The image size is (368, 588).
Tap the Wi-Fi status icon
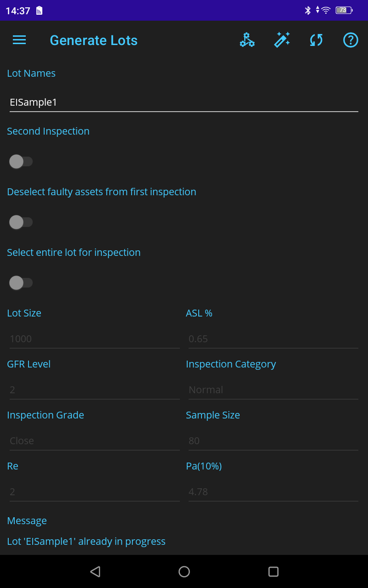tap(325, 10)
